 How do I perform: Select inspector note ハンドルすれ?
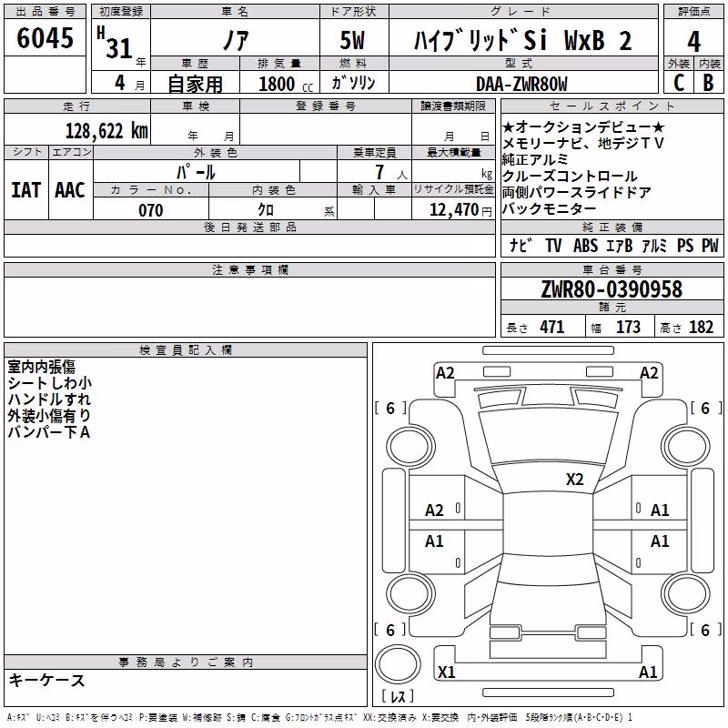tap(49, 399)
